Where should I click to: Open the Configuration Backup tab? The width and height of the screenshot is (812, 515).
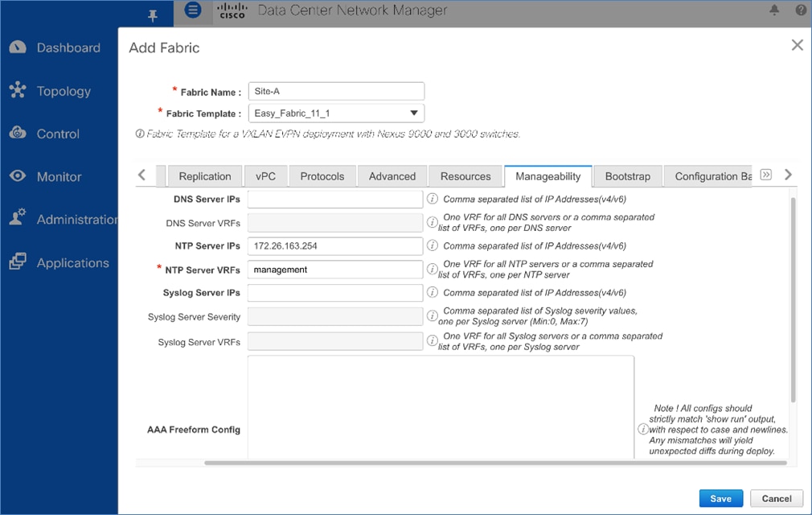[x=708, y=176]
